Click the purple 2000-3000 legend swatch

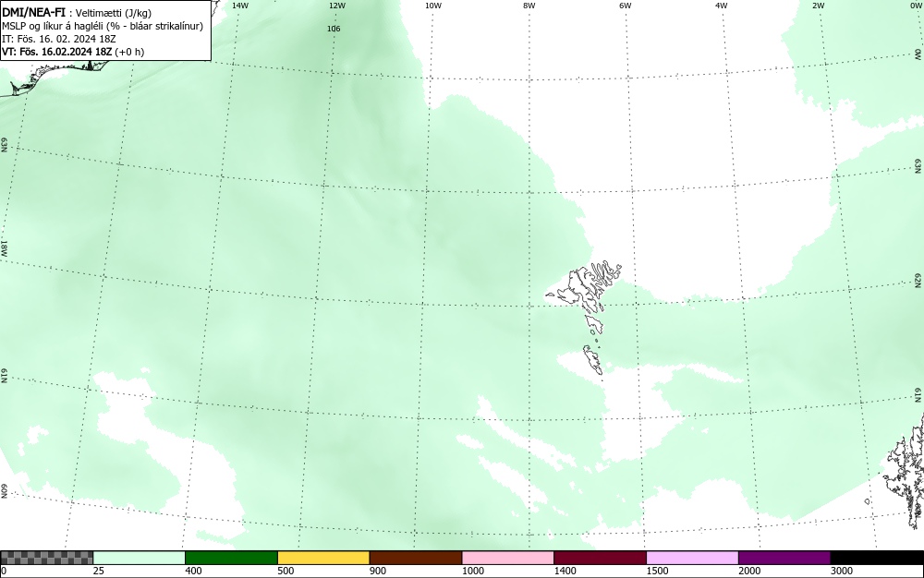pos(784,558)
